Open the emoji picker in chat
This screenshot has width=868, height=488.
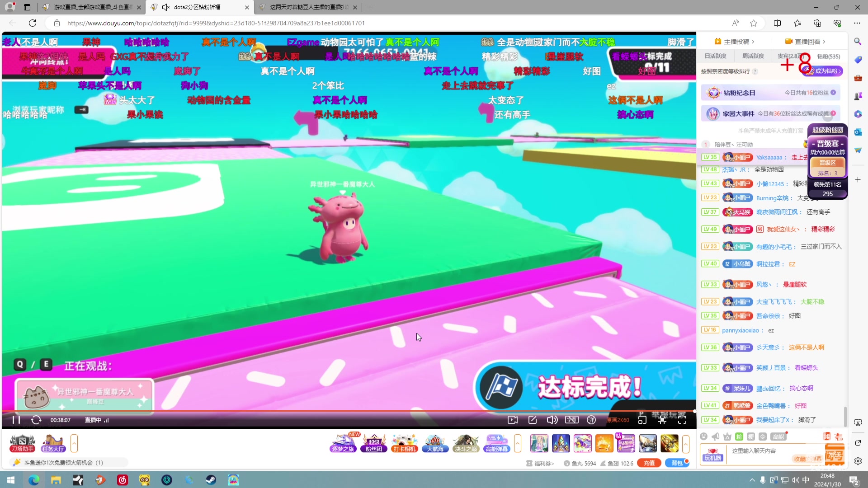click(x=703, y=436)
